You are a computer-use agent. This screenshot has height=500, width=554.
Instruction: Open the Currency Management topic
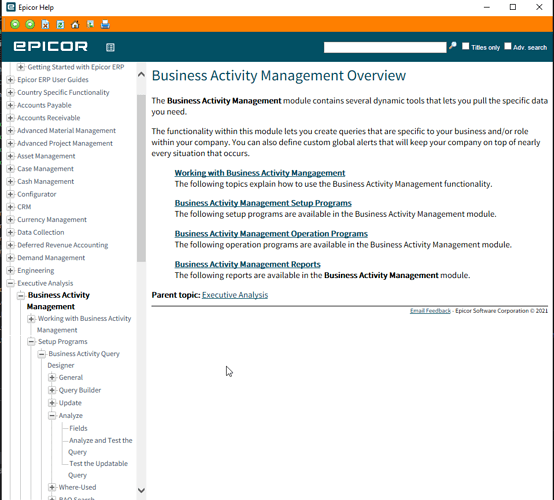[52, 219]
